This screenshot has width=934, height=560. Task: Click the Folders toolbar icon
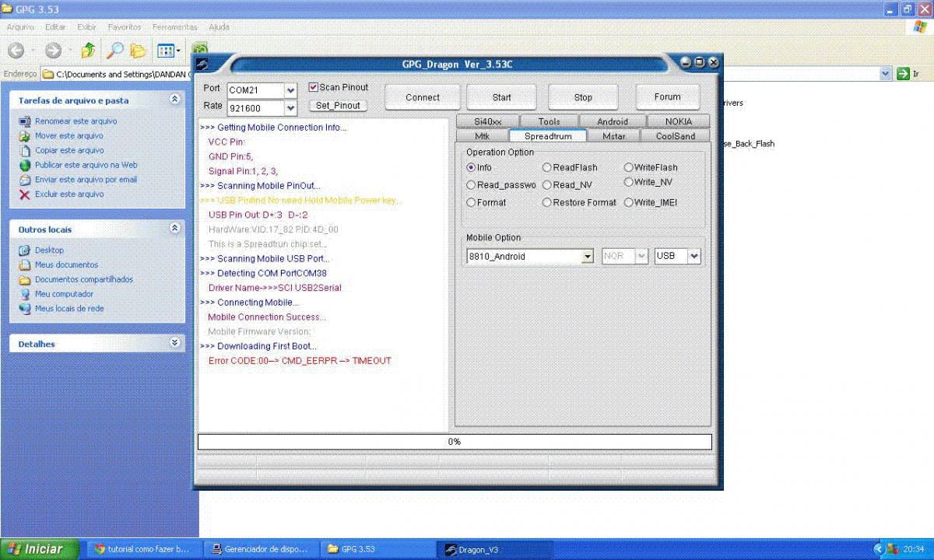click(x=138, y=51)
